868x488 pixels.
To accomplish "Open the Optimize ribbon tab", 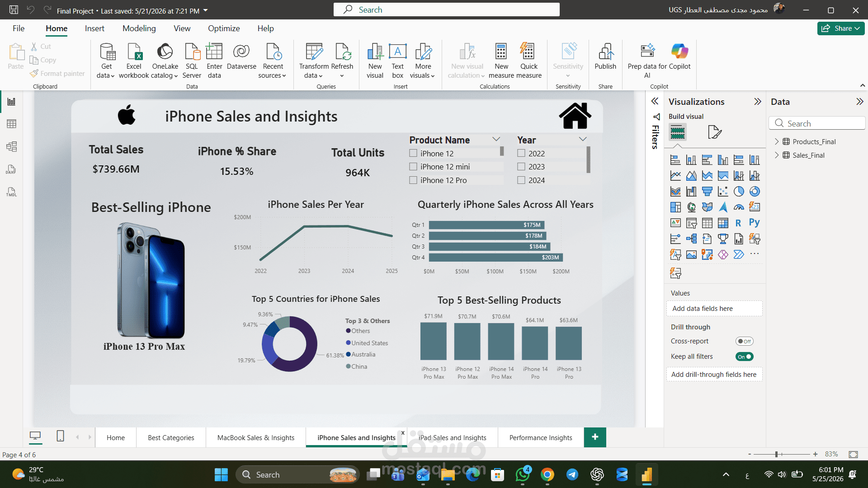I will pos(224,28).
